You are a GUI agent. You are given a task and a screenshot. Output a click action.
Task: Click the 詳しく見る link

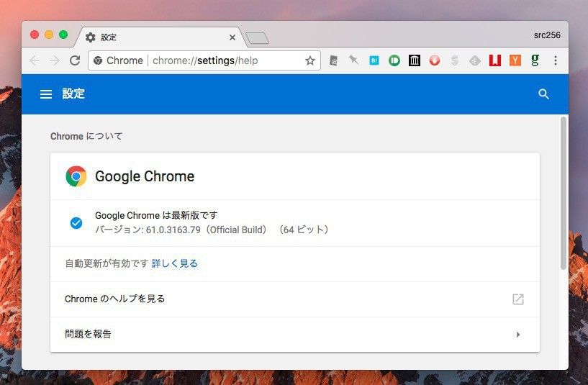point(174,263)
